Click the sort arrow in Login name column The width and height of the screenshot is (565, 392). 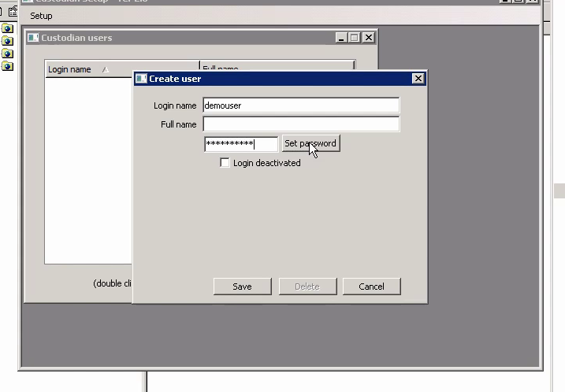(x=106, y=70)
